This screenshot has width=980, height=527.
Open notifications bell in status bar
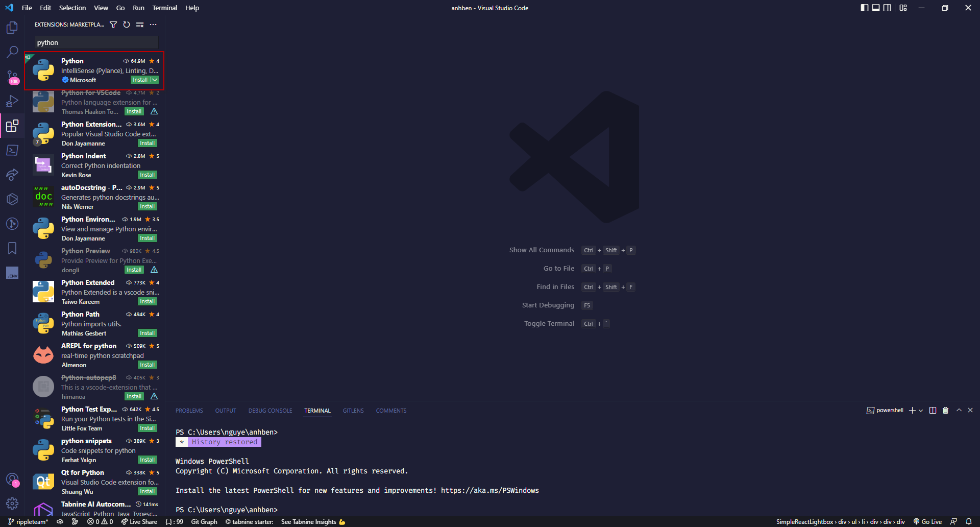click(968, 522)
